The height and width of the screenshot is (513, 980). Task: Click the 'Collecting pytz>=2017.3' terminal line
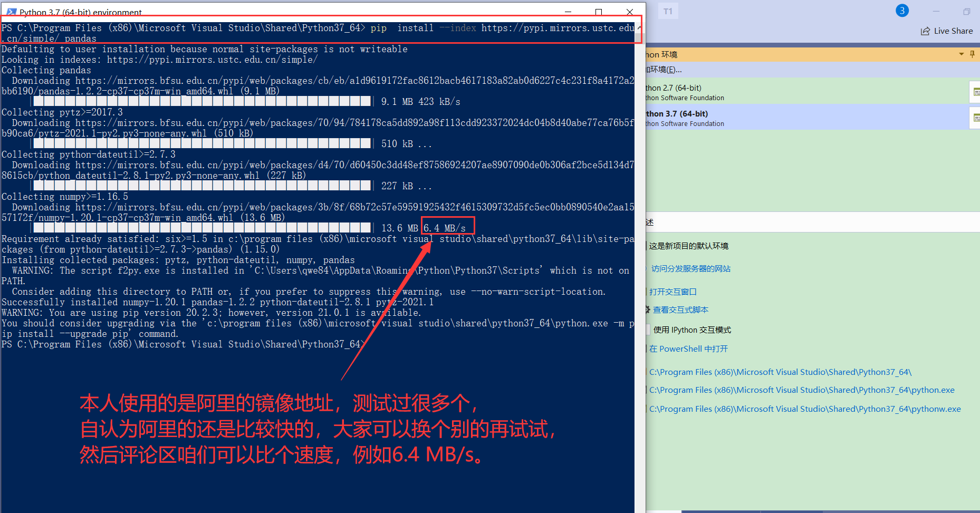tap(62, 112)
